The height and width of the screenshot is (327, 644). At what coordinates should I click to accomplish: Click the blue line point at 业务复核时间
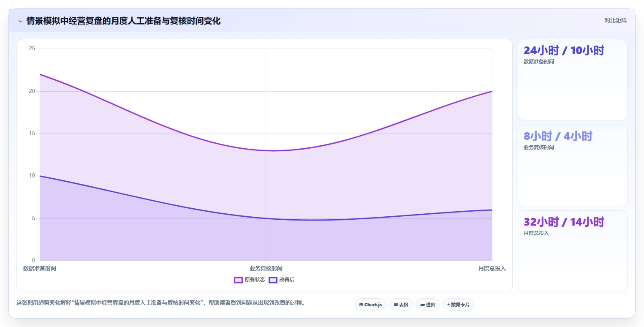coord(266,218)
